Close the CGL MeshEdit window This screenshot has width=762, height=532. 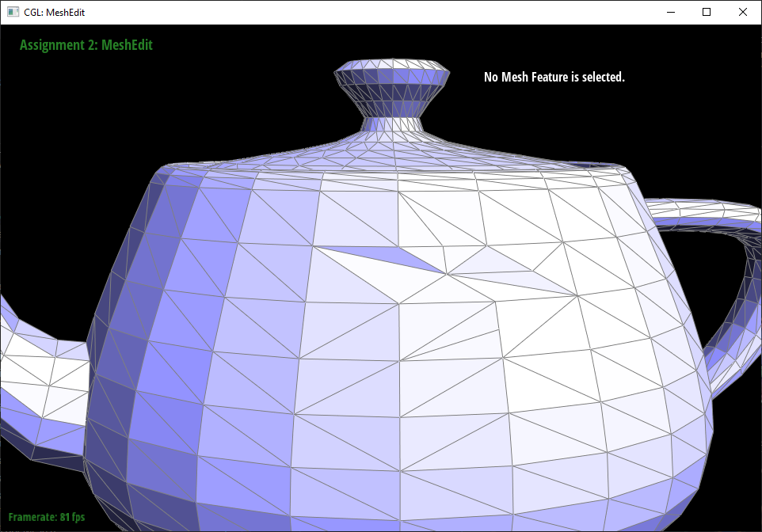(x=743, y=12)
